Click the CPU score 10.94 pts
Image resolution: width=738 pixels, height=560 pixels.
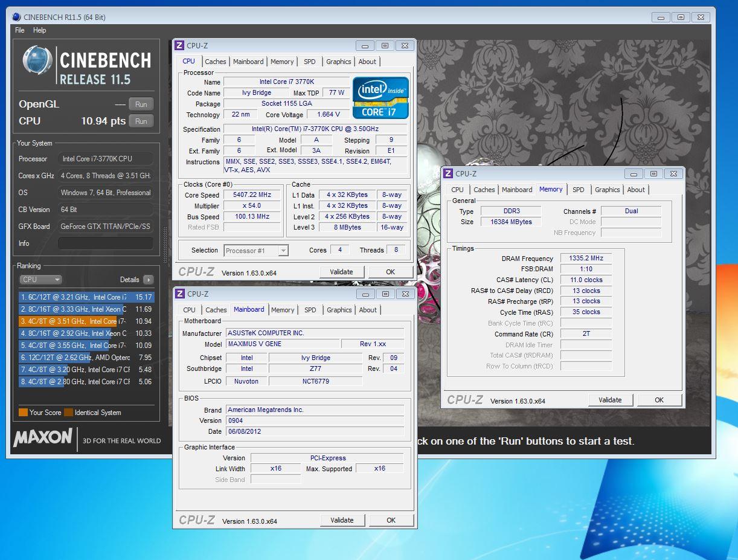[103, 121]
